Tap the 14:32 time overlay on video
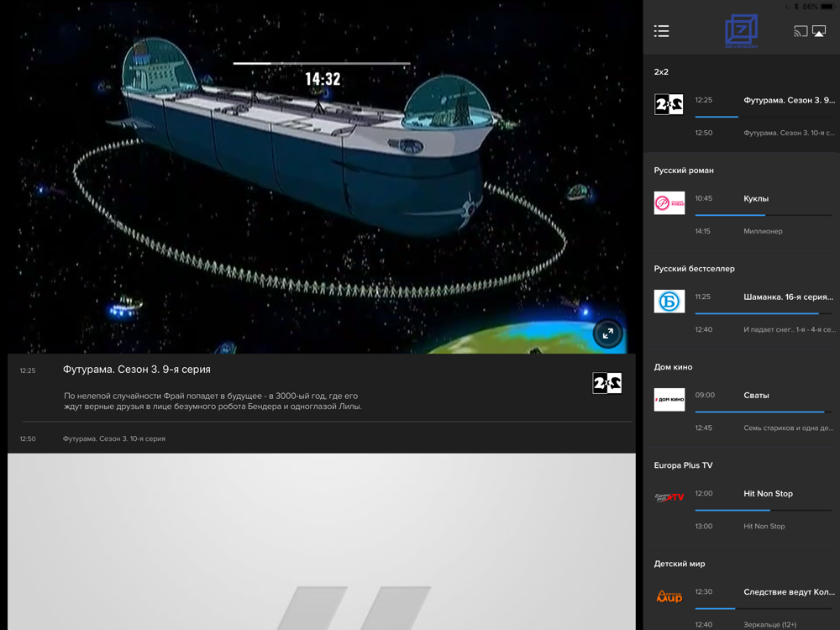This screenshot has height=630, width=840. [323, 79]
